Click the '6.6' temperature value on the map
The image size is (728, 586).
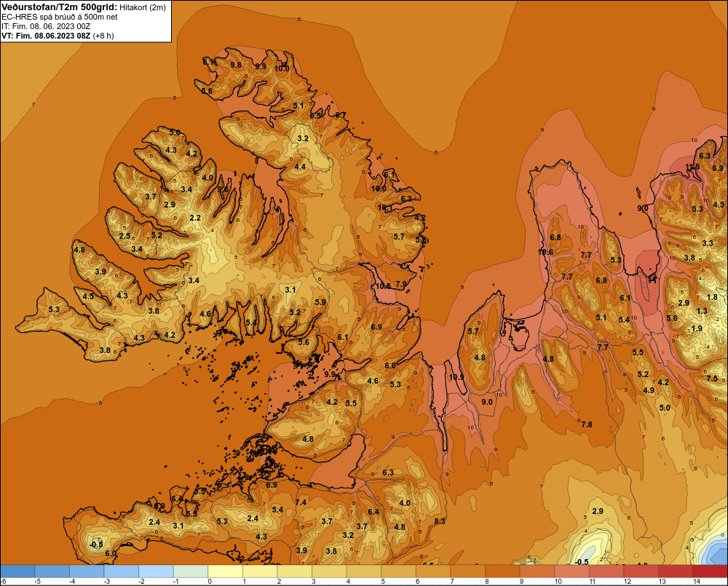pyautogui.click(x=390, y=365)
